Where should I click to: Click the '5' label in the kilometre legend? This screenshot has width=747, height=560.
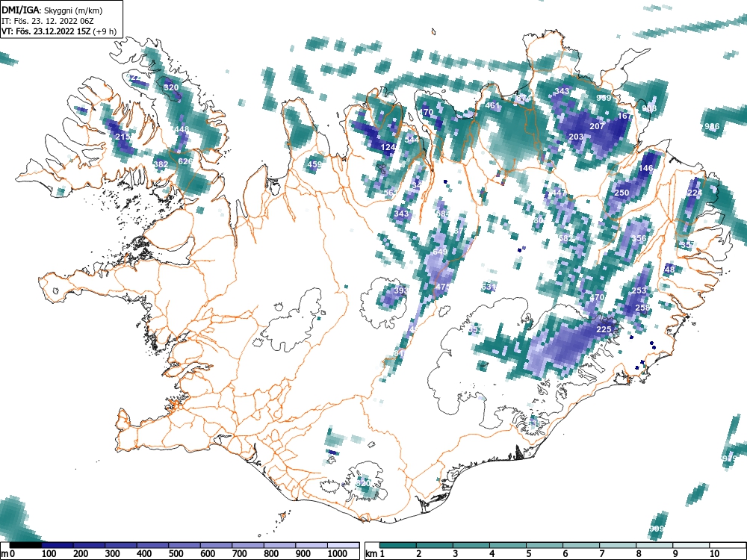pyautogui.click(x=528, y=554)
